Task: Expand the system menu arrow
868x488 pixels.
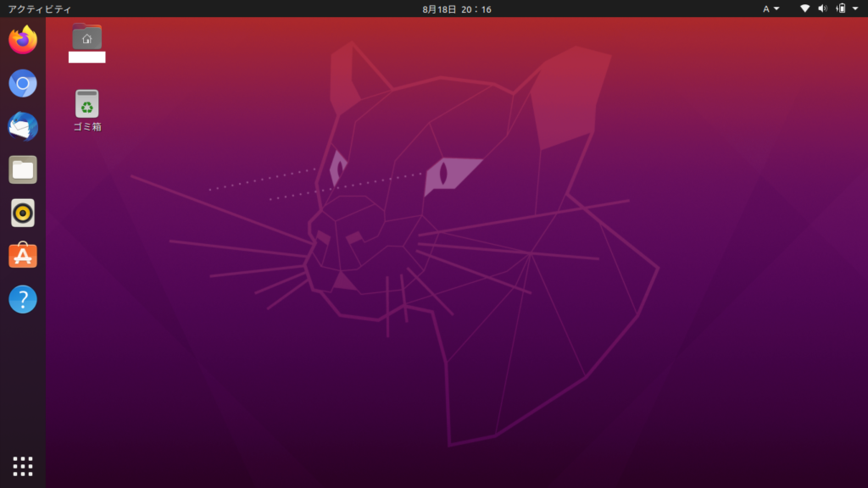Action: pos(855,8)
